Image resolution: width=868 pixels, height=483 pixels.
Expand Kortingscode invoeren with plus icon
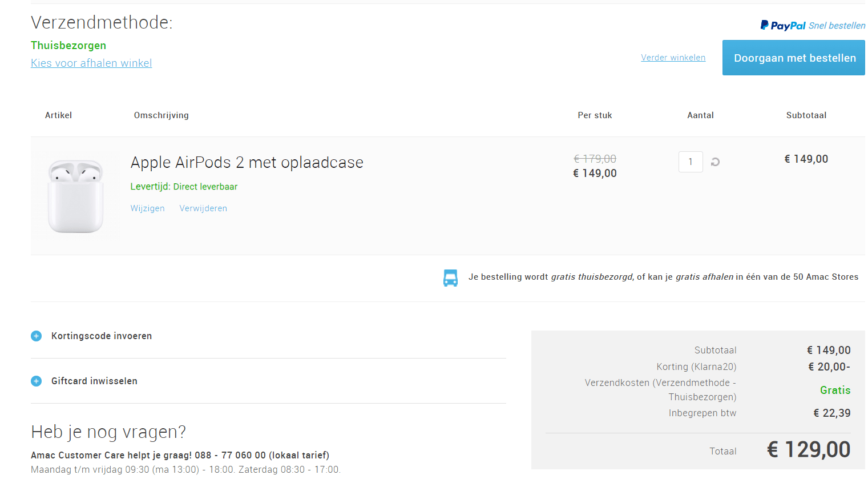pyautogui.click(x=36, y=336)
